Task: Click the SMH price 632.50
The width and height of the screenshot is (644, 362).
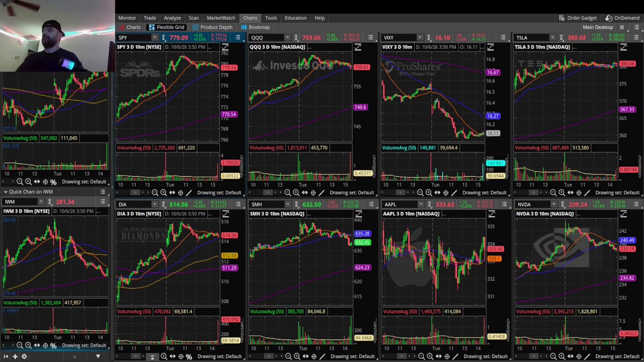Action: (x=312, y=204)
